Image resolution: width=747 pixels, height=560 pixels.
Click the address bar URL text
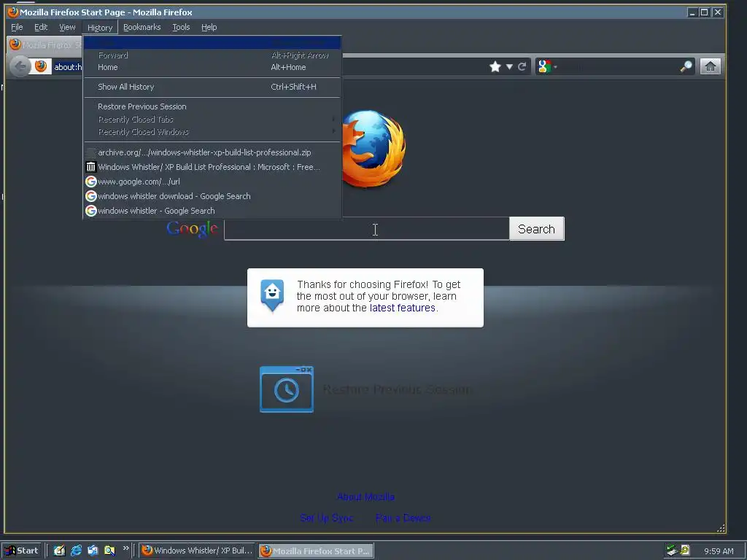68,67
